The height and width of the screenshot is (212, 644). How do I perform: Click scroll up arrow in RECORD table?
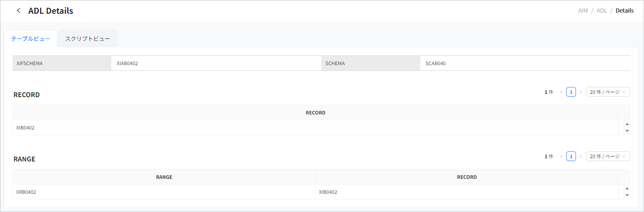[627, 124]
